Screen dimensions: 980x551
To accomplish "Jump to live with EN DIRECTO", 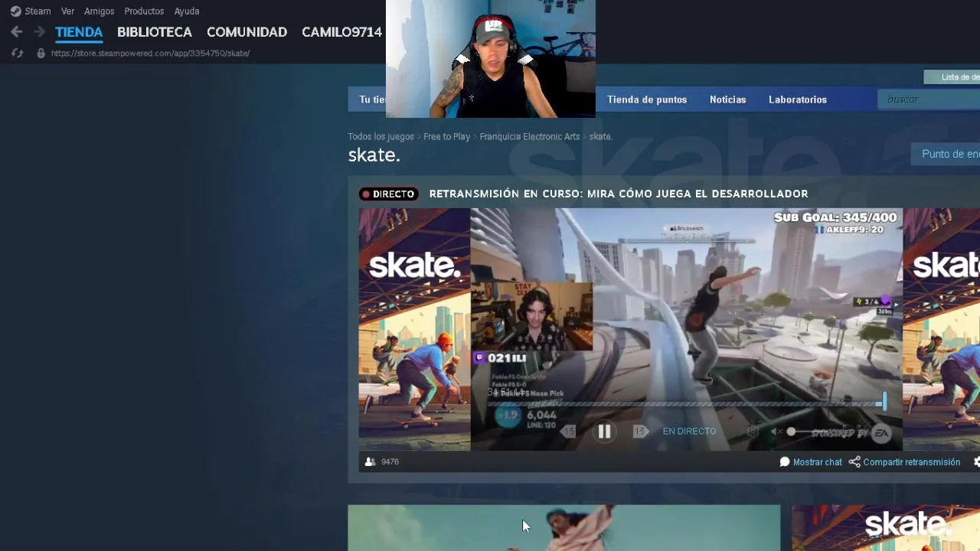I will coord(689,432).
